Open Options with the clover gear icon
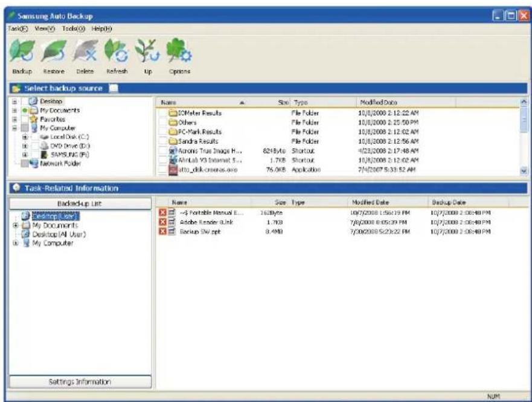 179,51
